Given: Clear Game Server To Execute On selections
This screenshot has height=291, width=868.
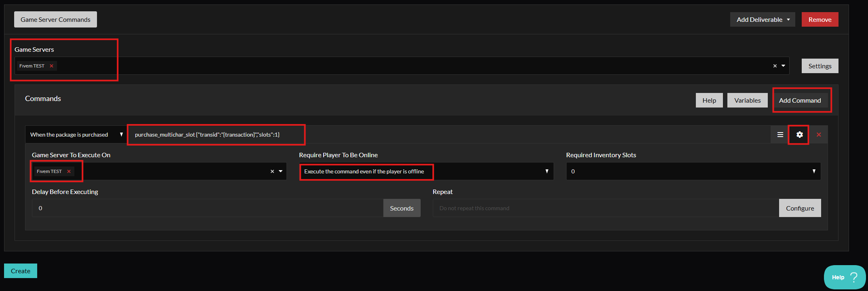Looking at the screenshot, I should point(272,171).
